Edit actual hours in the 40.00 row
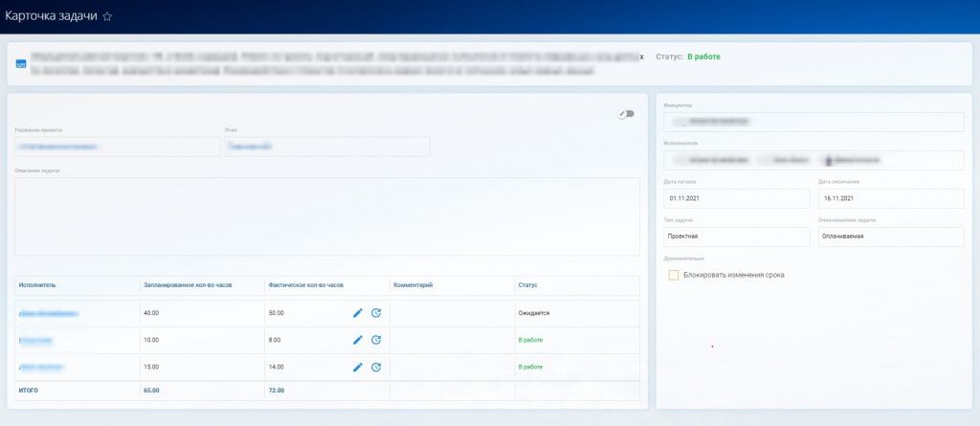Viewport: 980px width, 426px height. [358, 313]
